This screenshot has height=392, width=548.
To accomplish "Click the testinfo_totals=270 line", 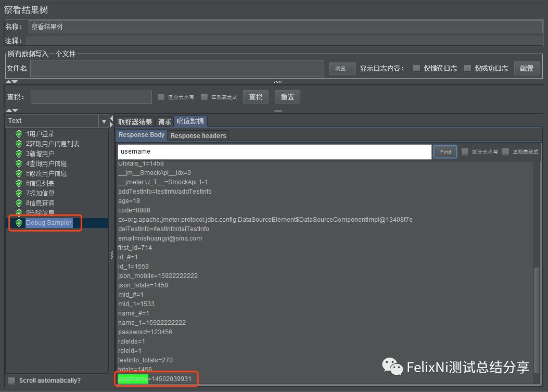I will coord(145,360).
